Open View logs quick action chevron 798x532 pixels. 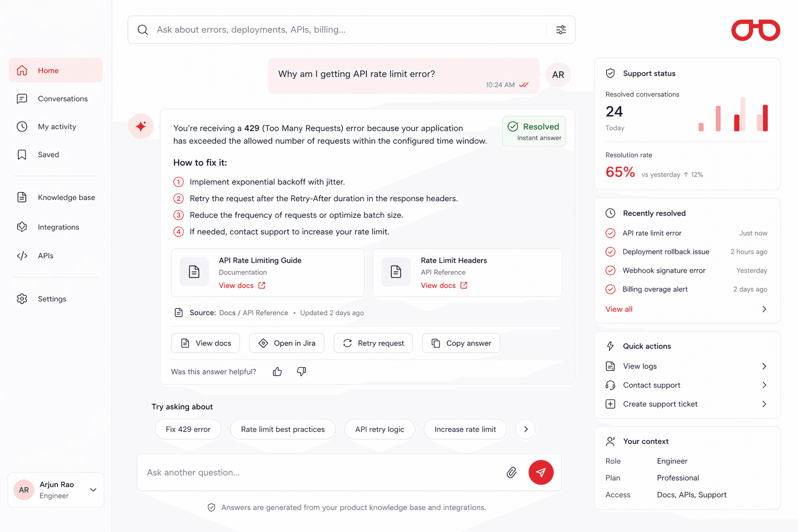click(764, 366)
